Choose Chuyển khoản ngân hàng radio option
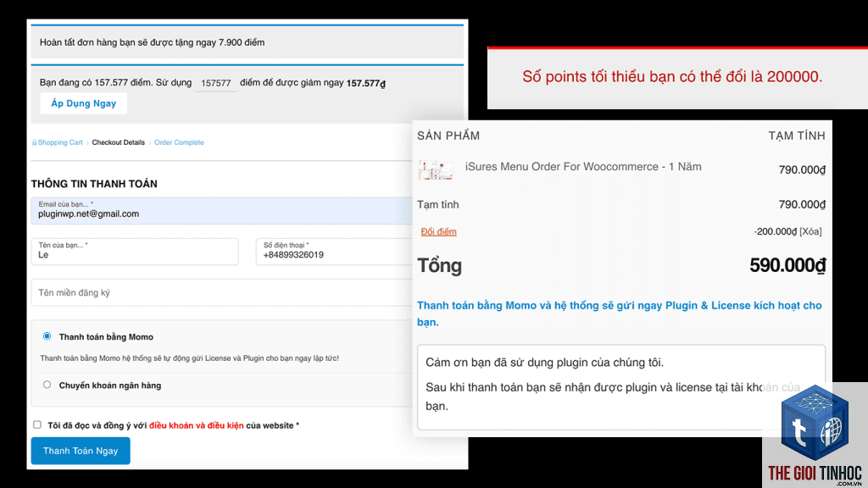The width and height of the screenshot is (868, 488). (47, 385)
